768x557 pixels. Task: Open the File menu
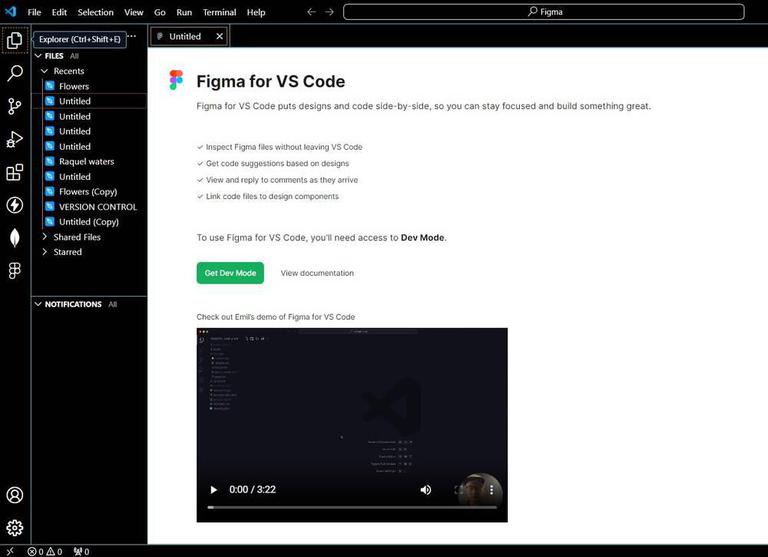tap(34, 12)
